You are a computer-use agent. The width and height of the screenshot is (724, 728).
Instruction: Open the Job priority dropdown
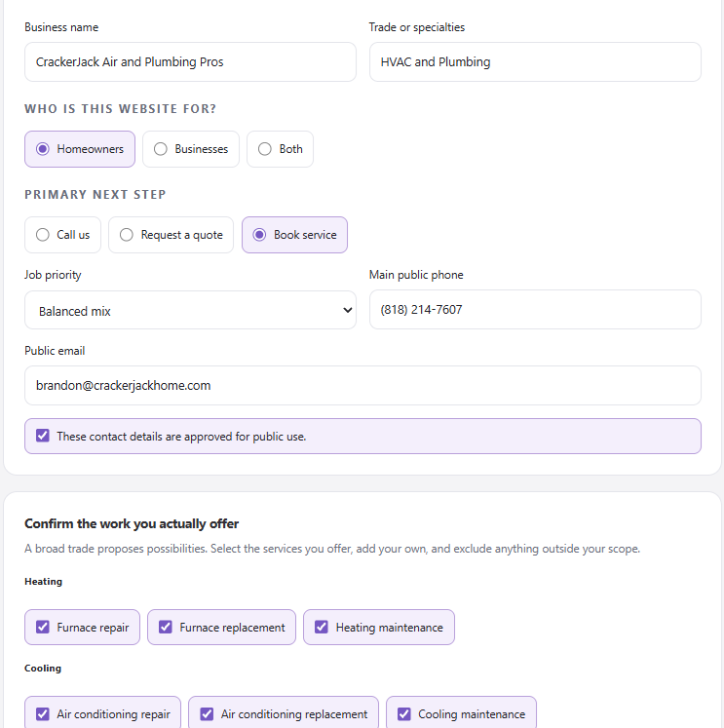click(190, 310)
